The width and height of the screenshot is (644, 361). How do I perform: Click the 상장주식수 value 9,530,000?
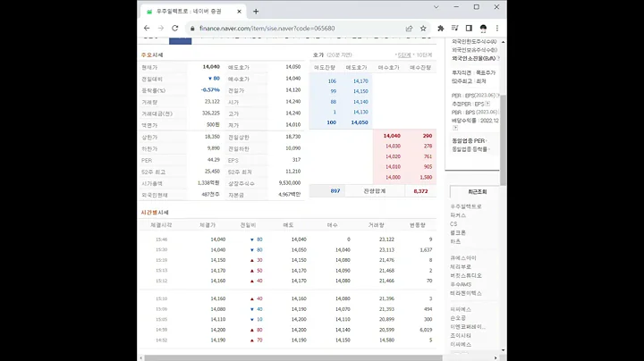(x=289, y=183)
